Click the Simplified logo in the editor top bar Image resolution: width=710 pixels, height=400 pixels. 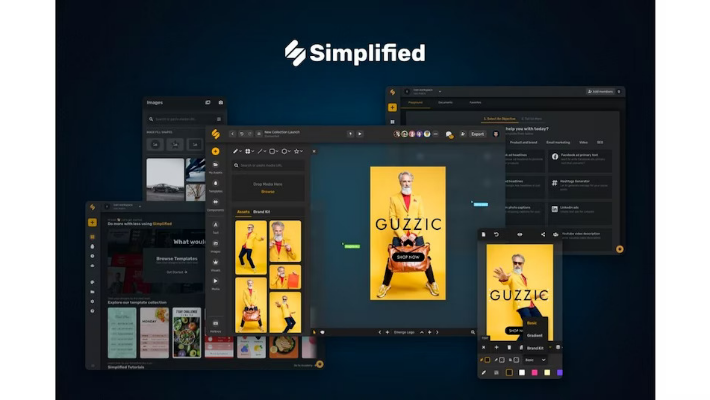point(216,134)
